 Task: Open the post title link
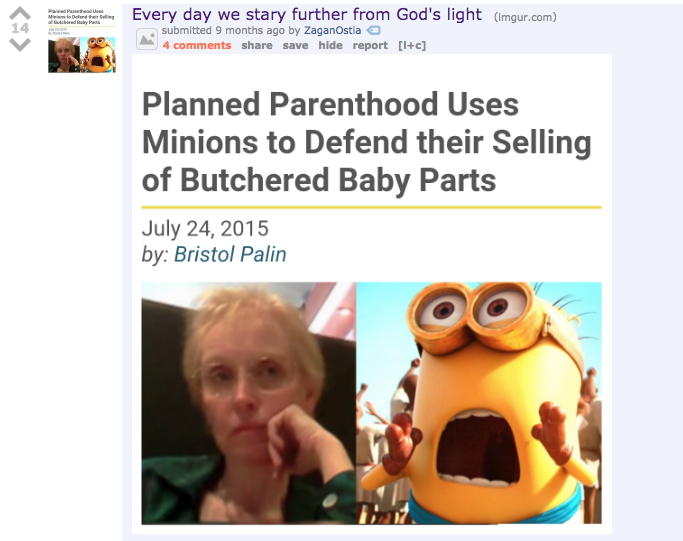click(307, 14)
